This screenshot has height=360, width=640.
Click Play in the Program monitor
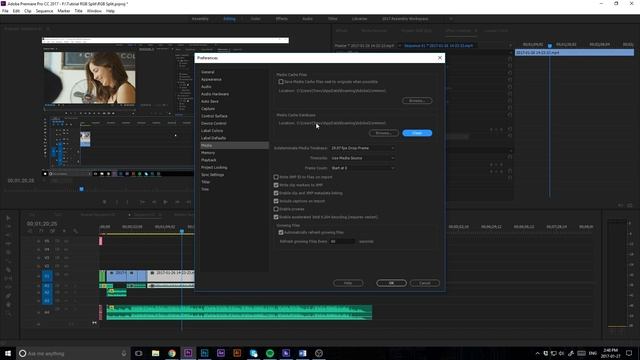tap(165, 202)
